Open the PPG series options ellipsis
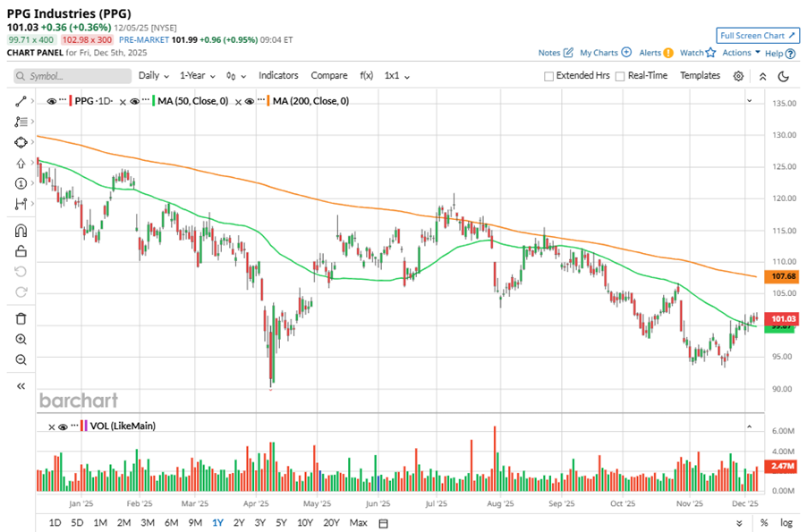Viewport: 807px width, 532px height. tap(63, 100)
